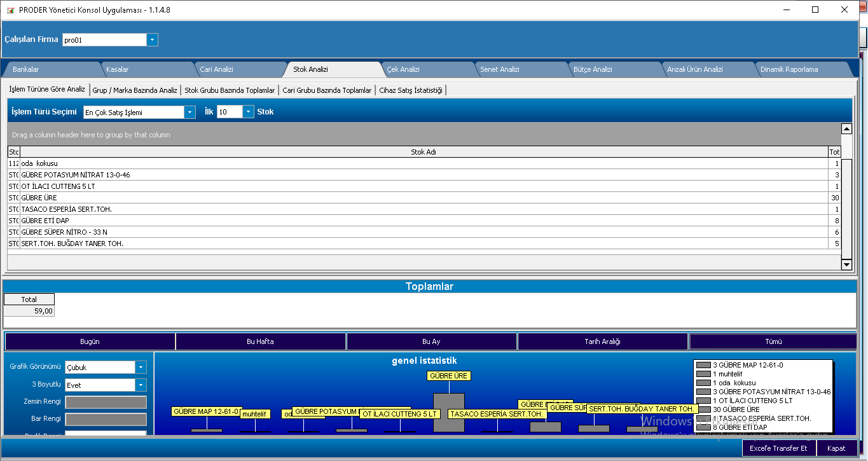Sort by the Stok Adı column header

tap(423, 152)
